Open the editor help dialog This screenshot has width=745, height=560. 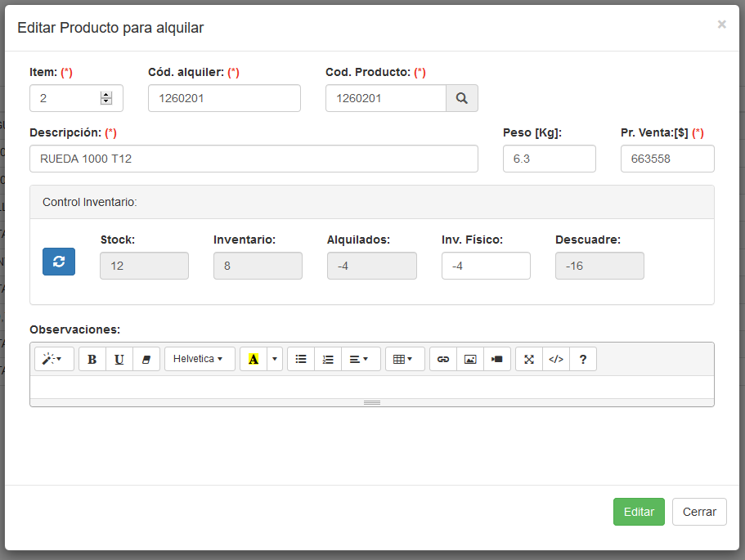coord(583,359)
